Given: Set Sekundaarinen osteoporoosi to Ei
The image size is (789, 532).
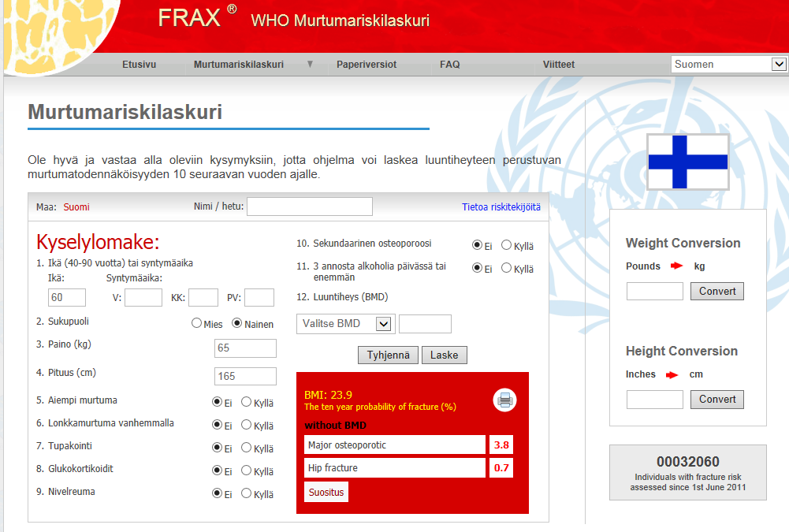Looking at the screenshot, I should tap(477, 245).
